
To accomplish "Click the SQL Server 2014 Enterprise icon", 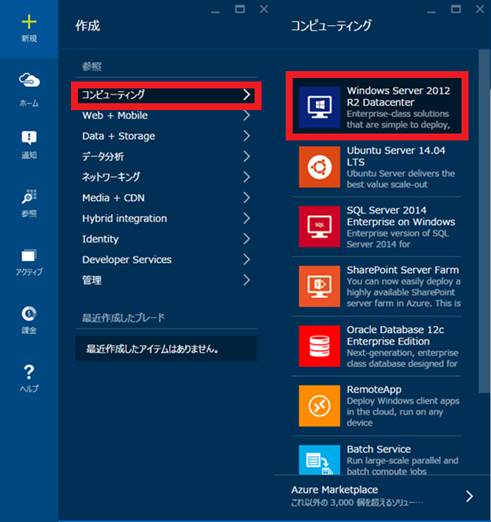I will (x=319, y=227).
